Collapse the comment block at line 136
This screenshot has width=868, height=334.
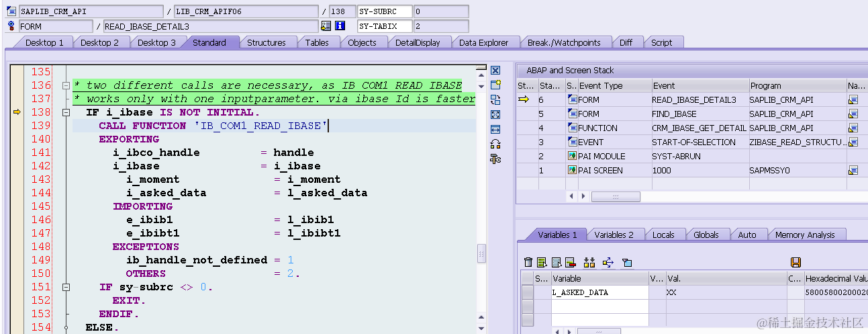66,85
